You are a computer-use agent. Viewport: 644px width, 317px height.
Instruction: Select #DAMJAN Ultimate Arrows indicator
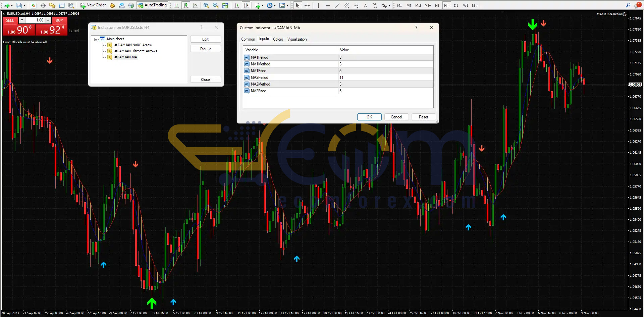(136, 51)
